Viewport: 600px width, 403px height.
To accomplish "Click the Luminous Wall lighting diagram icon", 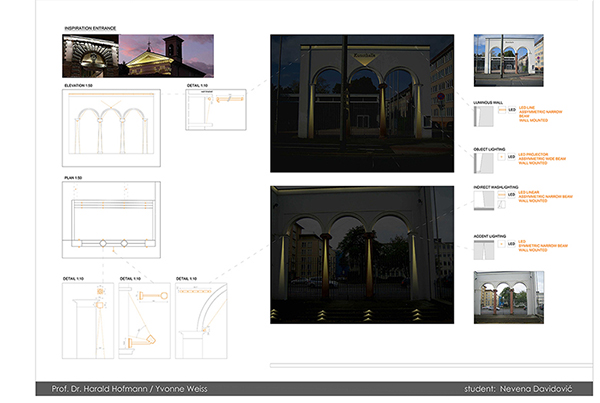I will (x=483, y=116).
